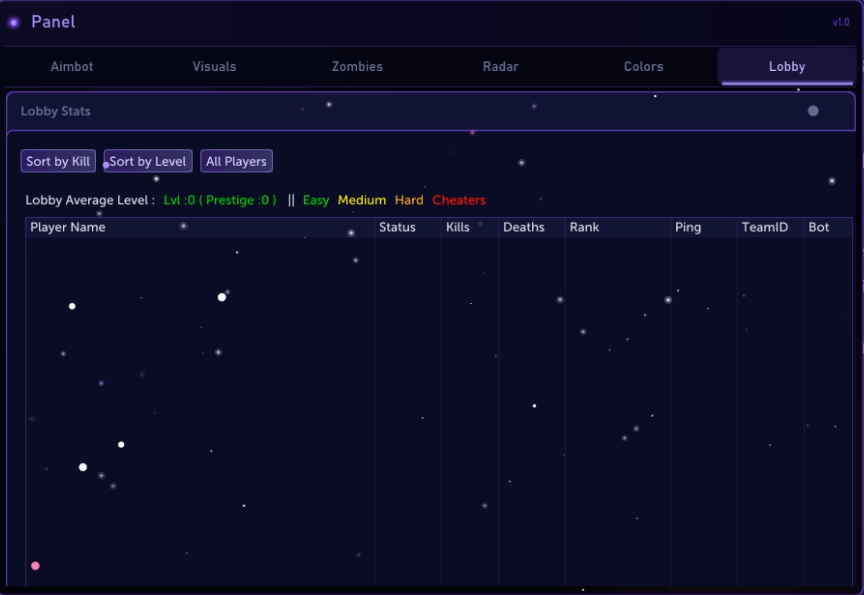
Task: Click the Lobby Average Level label
Action: (x=90, y=201)
